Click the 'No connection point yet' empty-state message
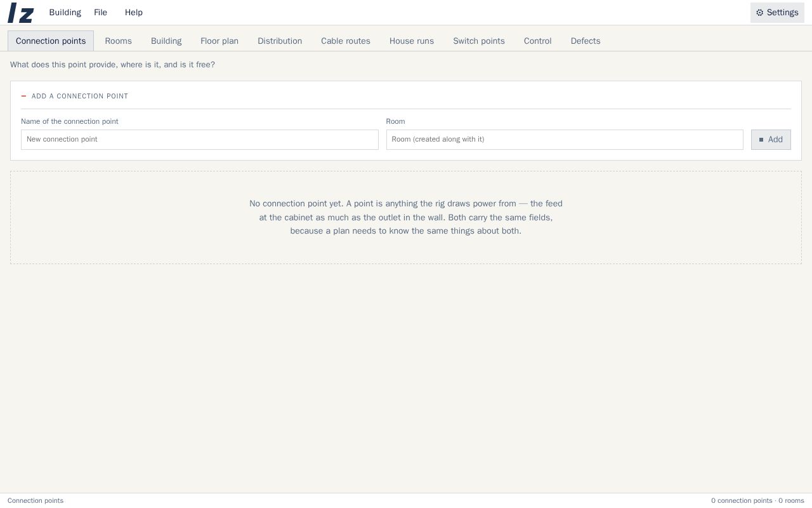Screen dimensions: 812x508 pyautogui.click(x=406, y=217)
